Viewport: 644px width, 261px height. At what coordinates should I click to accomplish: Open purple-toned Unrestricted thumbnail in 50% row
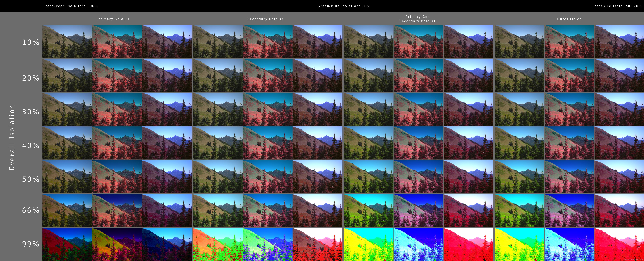point(619,177)
